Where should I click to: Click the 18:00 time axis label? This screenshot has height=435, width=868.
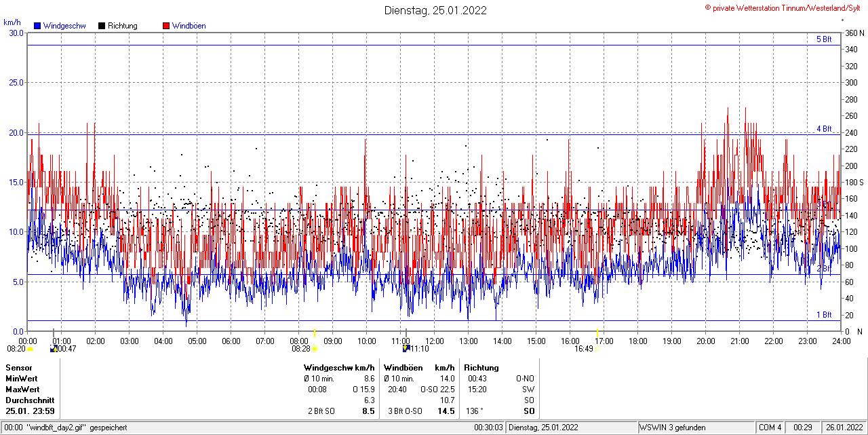(638, 341)
